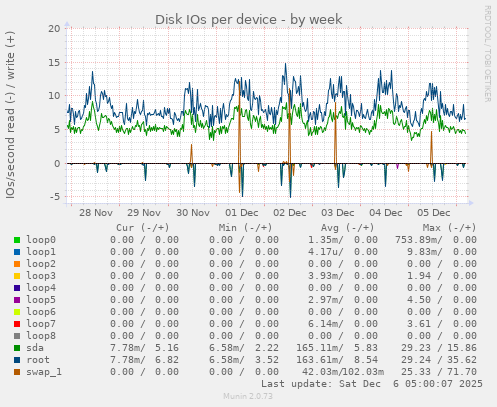Click the 'loop7' legend name
497x407 pixels.
coord(41,324)
